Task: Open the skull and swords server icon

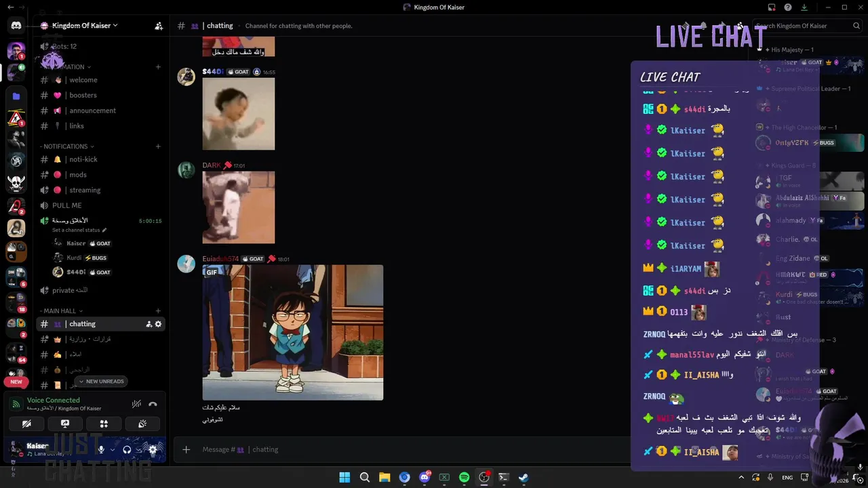Action: [x=16, y=183]
